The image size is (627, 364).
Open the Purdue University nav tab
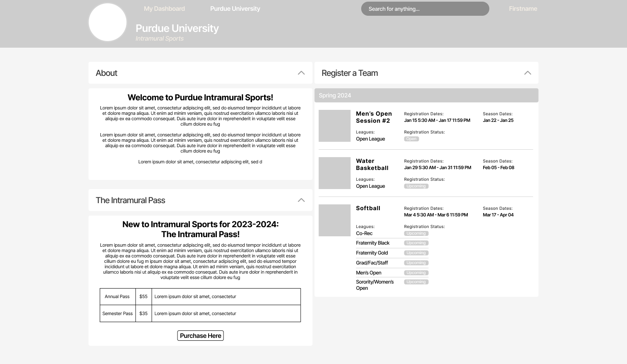(x=235, y=9)
